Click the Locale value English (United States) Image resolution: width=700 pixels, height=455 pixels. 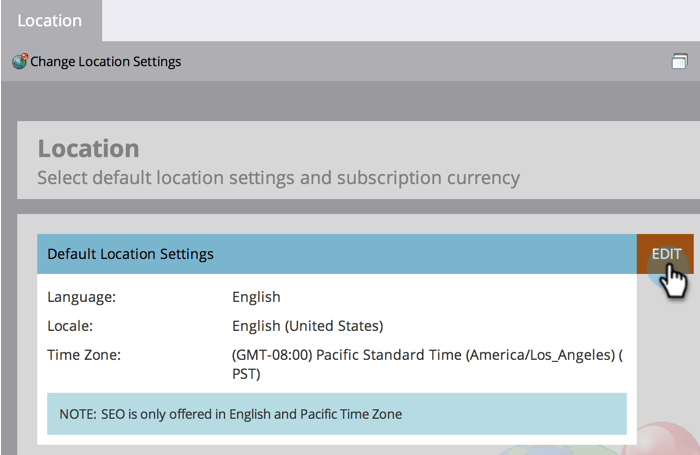coord(308,326)
